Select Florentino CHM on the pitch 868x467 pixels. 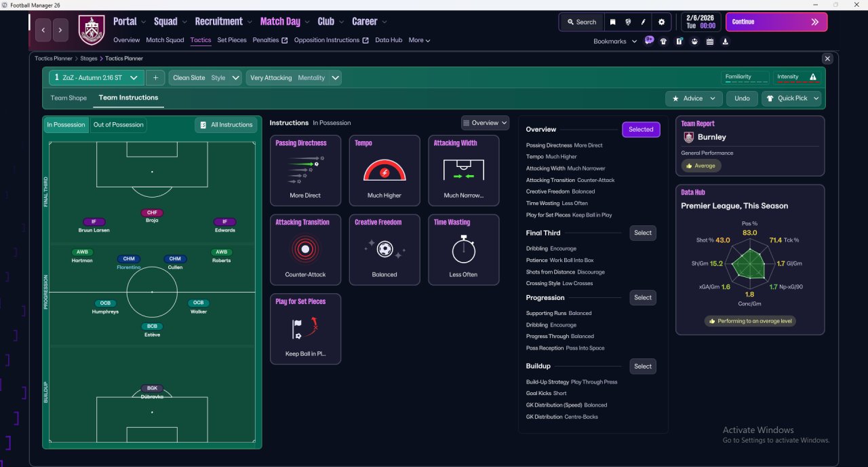129,263
